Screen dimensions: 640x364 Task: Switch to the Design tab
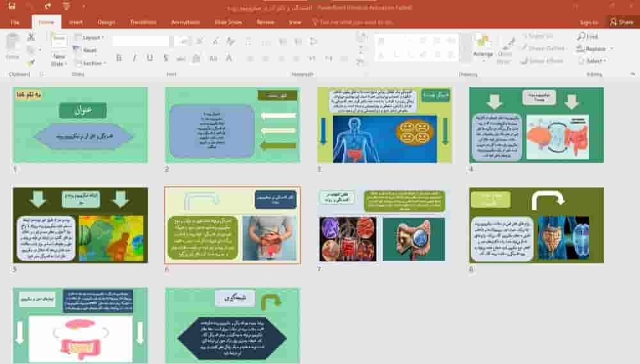point(106,22)
